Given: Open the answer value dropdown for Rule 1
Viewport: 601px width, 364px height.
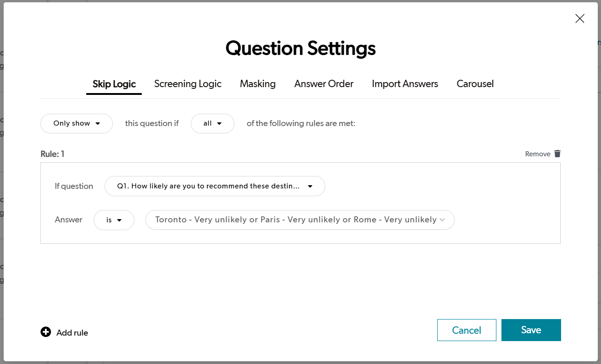Looking at the screenshot, I should tap(299, 220).
